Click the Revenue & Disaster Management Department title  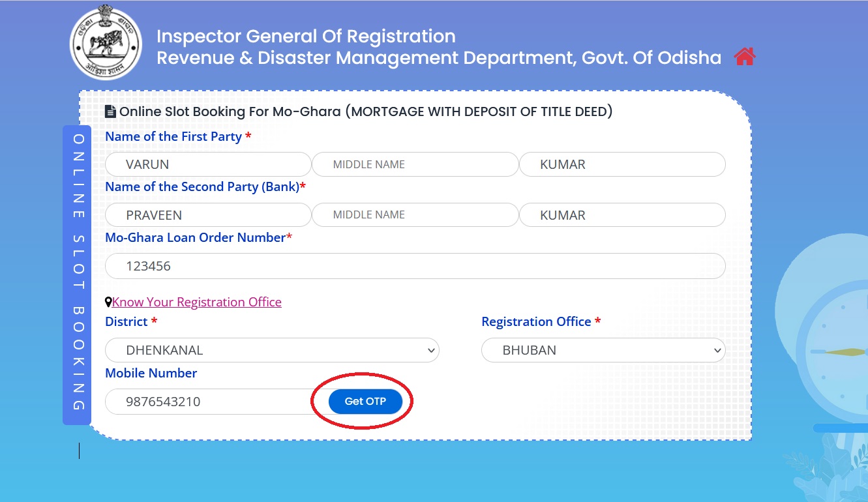pos(438,58)
